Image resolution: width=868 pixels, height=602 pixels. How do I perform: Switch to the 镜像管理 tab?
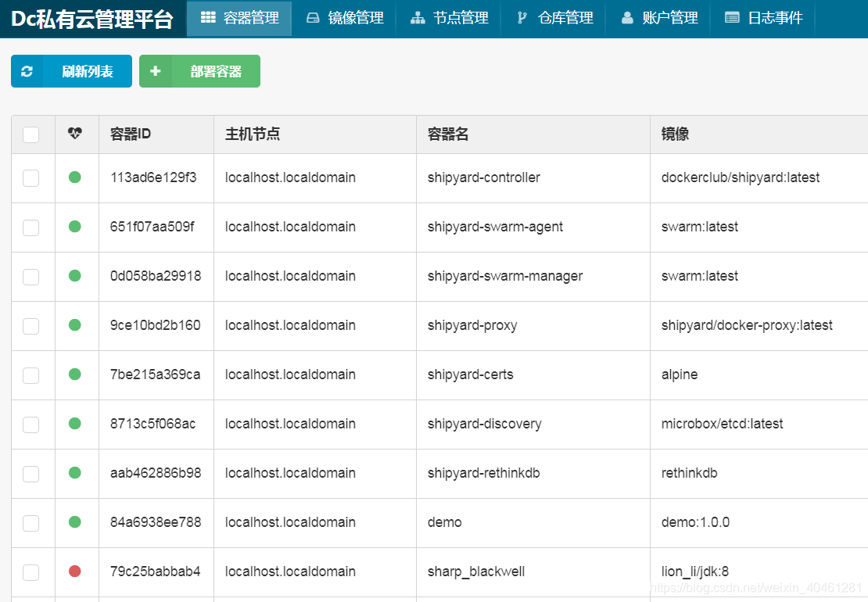pos(344,19)
